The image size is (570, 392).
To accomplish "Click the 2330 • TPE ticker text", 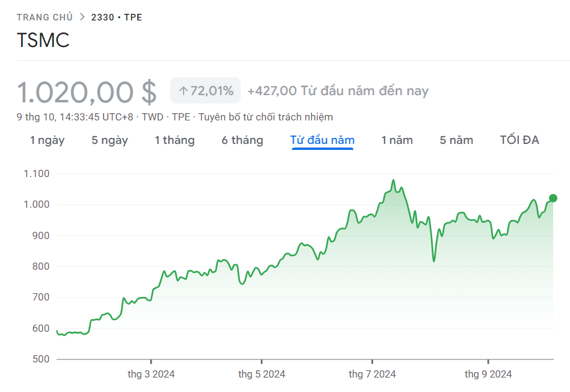I will (117, 17).
